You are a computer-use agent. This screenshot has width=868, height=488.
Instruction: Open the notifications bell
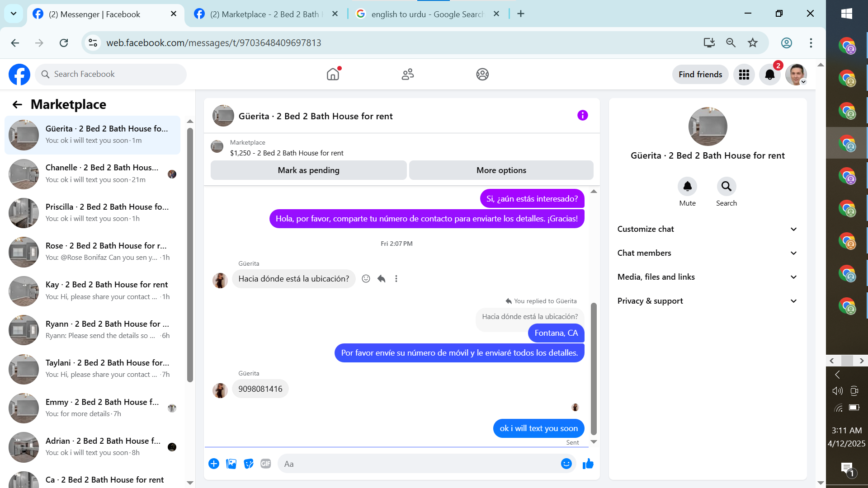point(770,75)
